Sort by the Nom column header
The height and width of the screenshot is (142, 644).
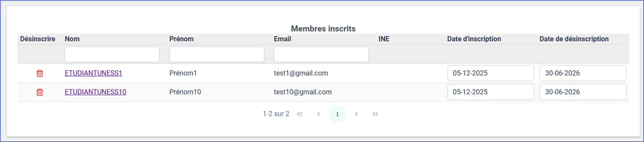tap(72, 39)
